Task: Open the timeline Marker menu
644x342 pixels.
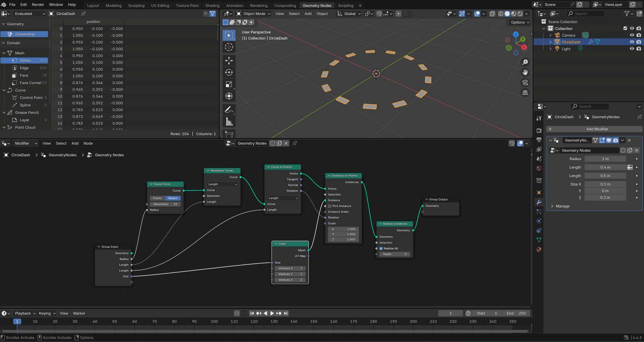Action: [x=79, y=313]
